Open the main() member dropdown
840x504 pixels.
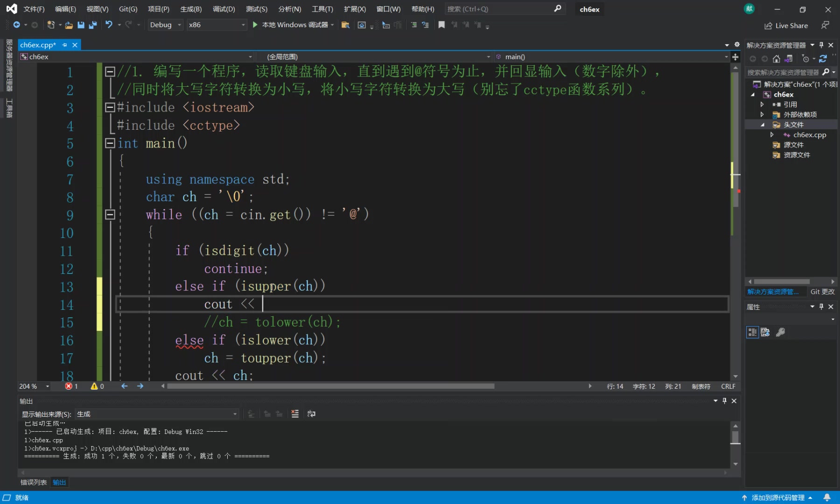pyautogui.click(x=611, y=56)
